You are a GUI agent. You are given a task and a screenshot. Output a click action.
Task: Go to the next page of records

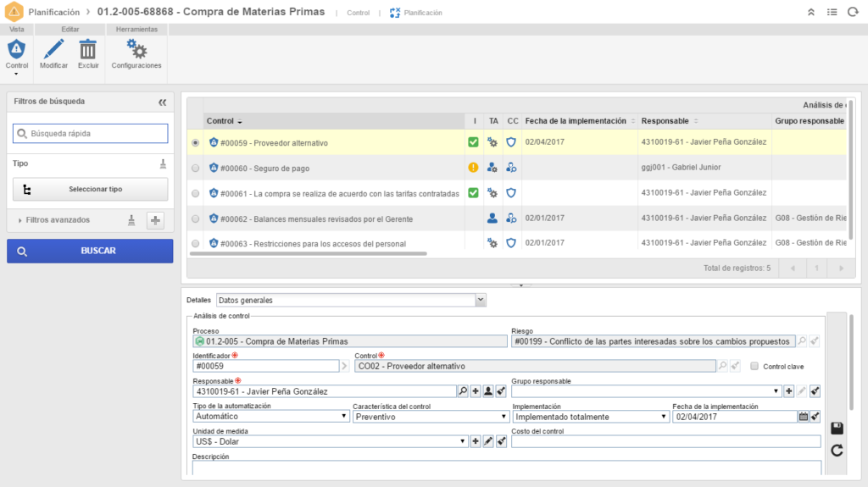click(x=841, y=268)
